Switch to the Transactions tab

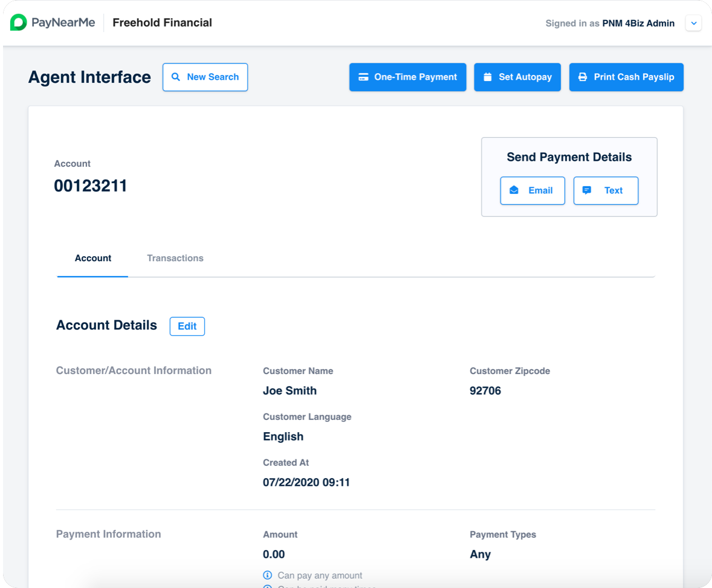(x=175, y=258)
